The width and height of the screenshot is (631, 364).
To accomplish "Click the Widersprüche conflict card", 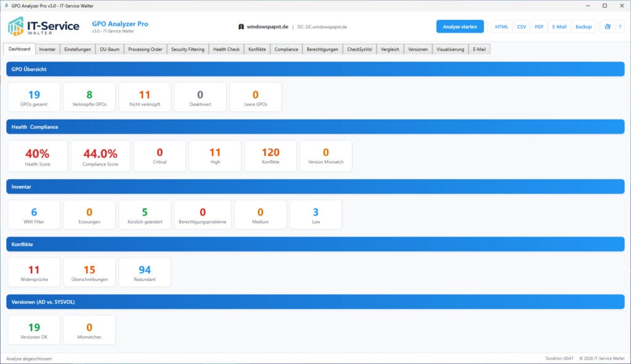I will tap(34, 272).
